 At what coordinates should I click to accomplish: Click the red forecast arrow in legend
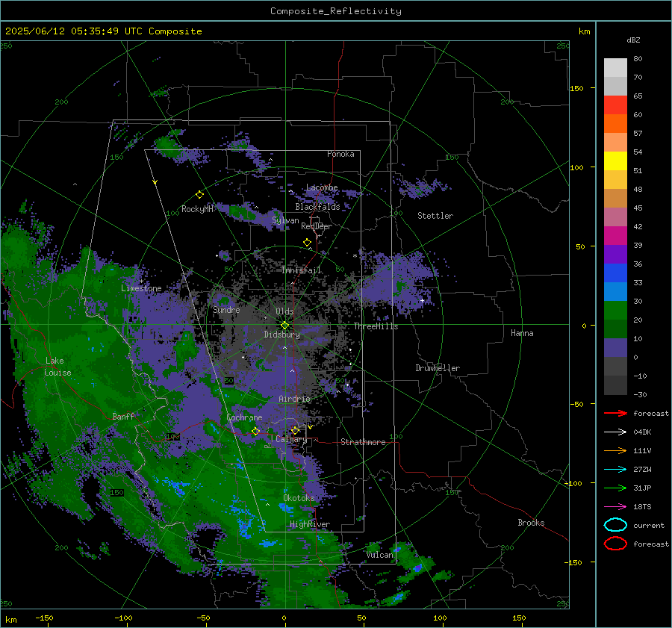click(x=615, y=413)
